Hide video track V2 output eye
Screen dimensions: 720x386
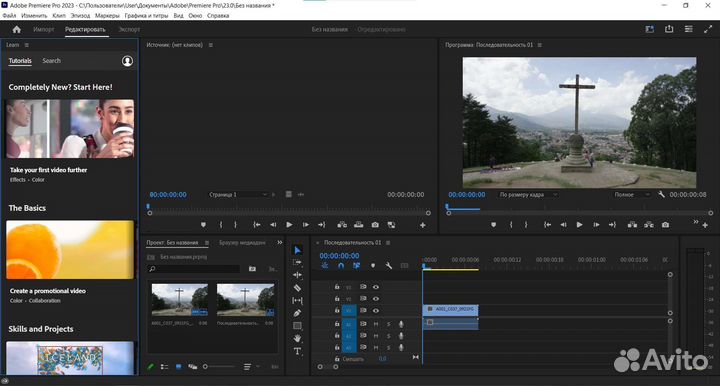point(376,299)
